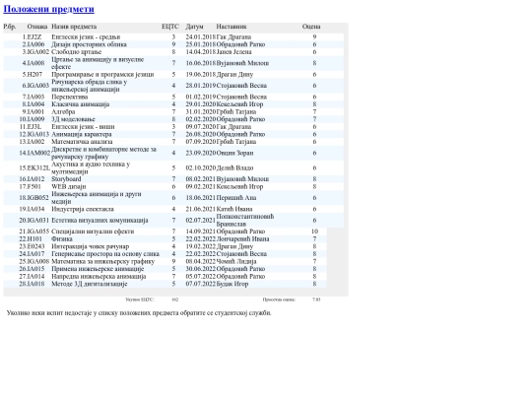Click the code cell EK312L
The width and height of the screenshot is (532, 399).
38,167
